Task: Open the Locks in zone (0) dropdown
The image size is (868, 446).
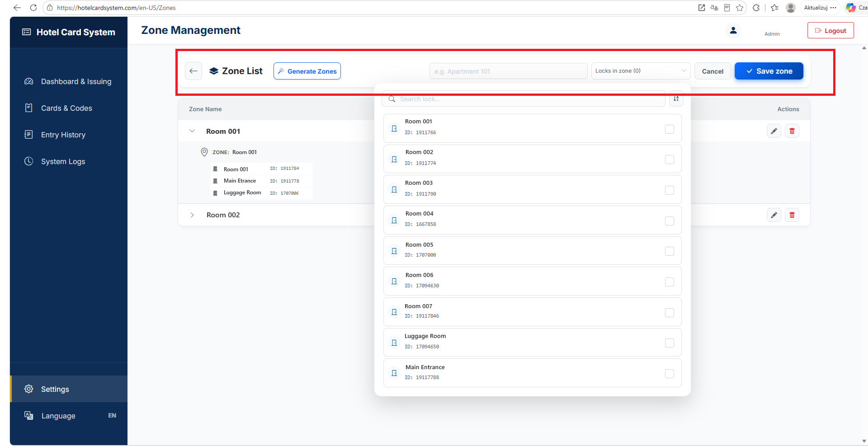Action: 641,71
